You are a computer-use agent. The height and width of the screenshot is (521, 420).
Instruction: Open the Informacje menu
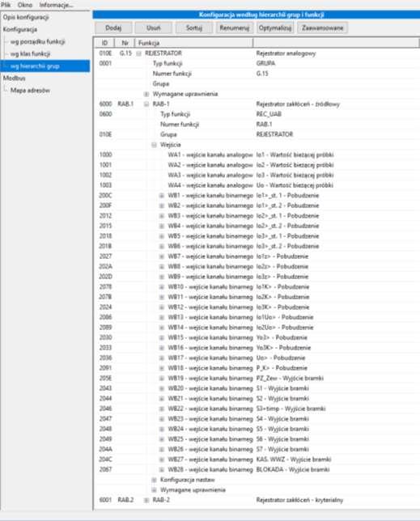56,5
